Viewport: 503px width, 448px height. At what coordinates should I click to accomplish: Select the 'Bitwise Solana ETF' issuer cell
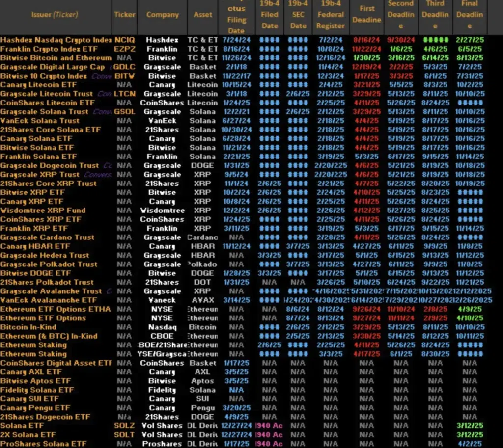[37, 148]
